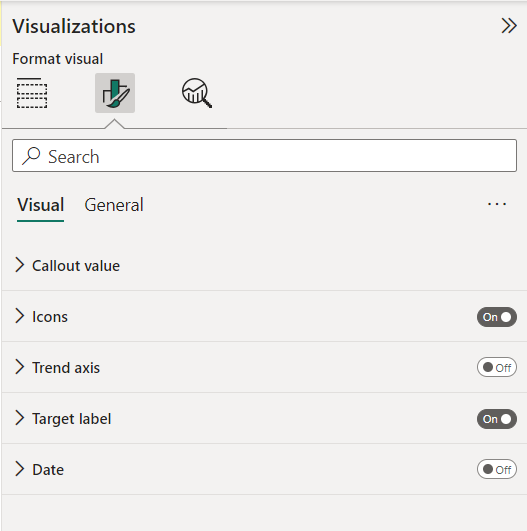This screenshot has width=527, height=531.
Task: Focus the Search formatting input field
Action: coord(265,155)
